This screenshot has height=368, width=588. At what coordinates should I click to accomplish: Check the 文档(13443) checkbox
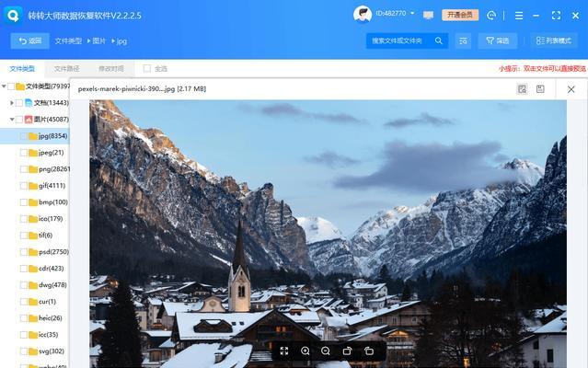19,103
